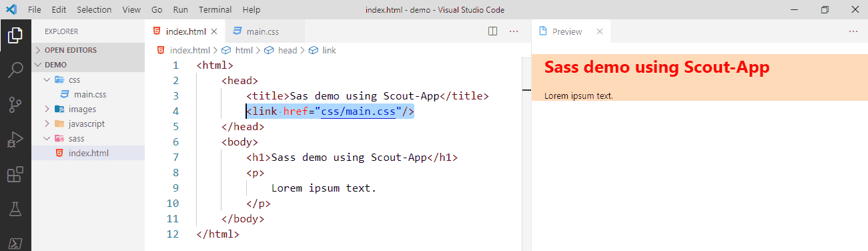Open the Testing flask icon view
This screenshot has width=868, height=251.
pyautogui.click(x=15, y=209)
